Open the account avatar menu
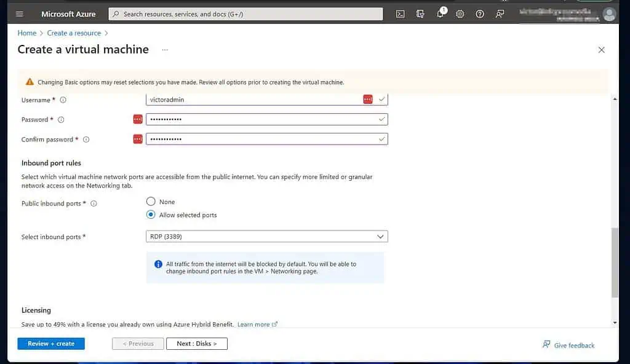 pos(608,14)
